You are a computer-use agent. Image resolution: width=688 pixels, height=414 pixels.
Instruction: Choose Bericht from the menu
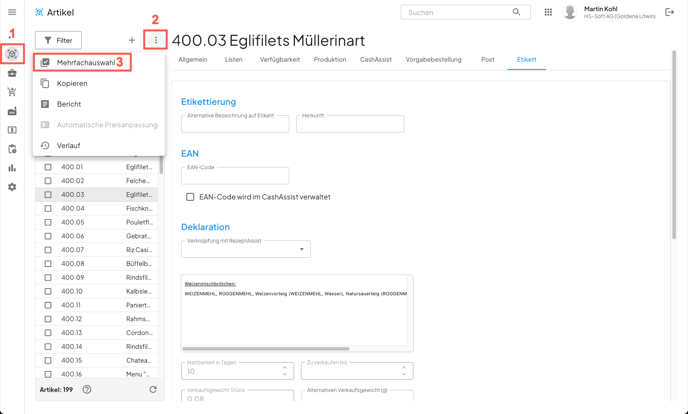99,104
